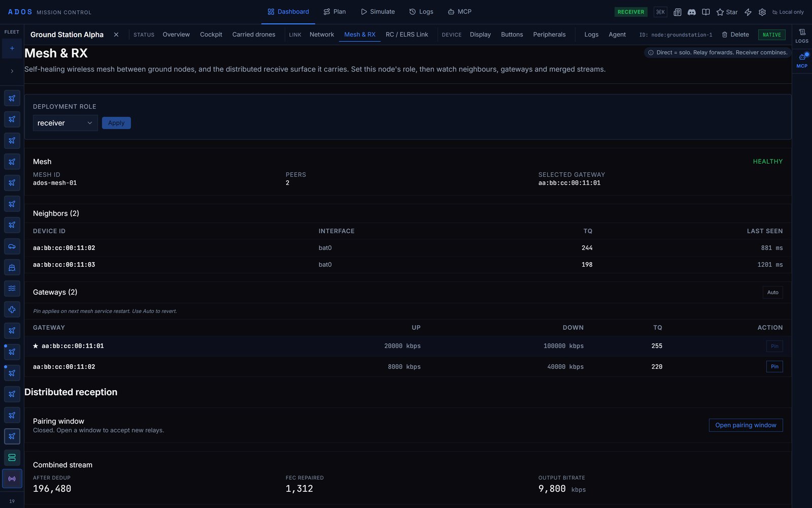
Task: Click Open pairing window button
Action: tap(746, 425)
